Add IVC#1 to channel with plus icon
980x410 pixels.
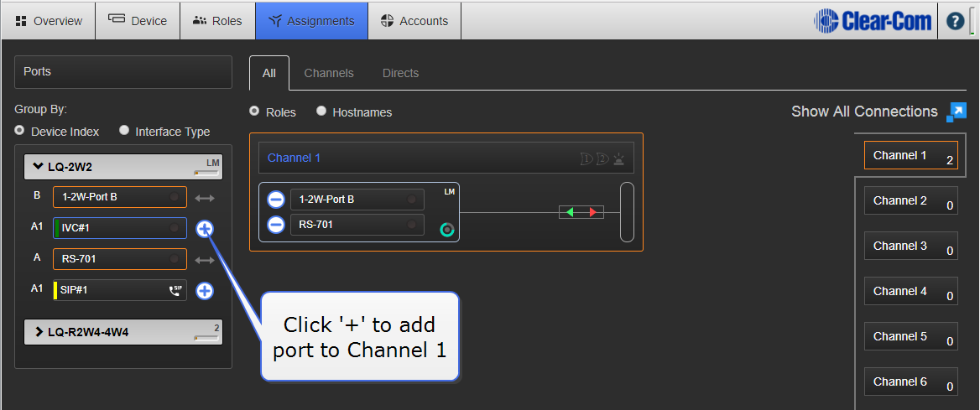205,229
